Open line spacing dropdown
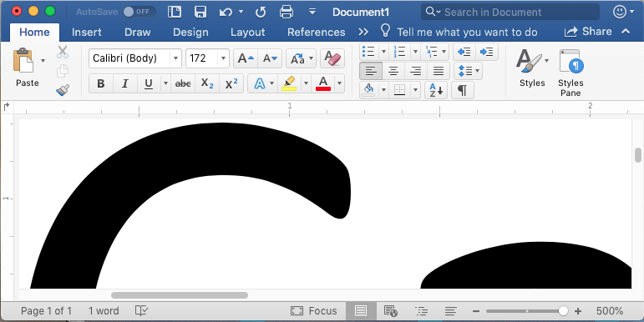This screenshot has width=644, height=322. [468, 72]
